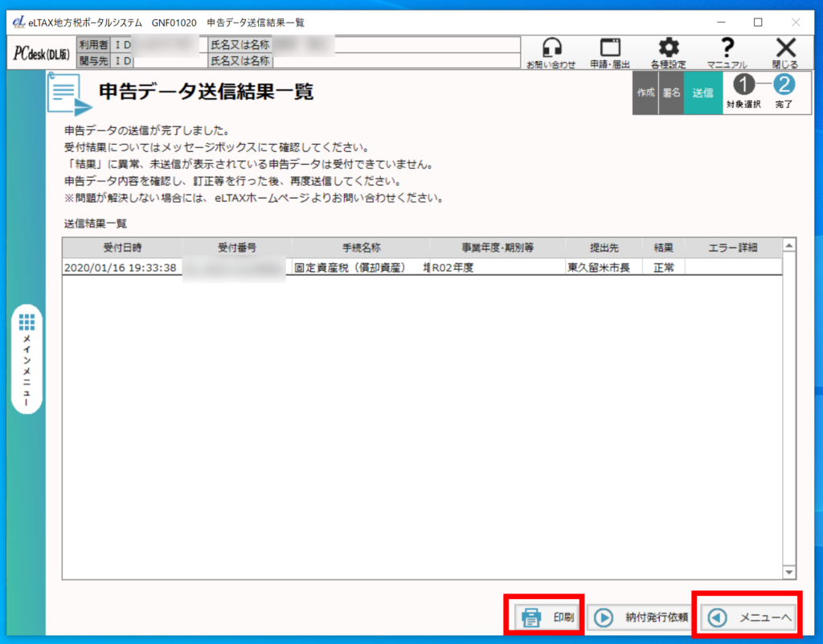Sort by 受付日時 column header

coord(122,247)
